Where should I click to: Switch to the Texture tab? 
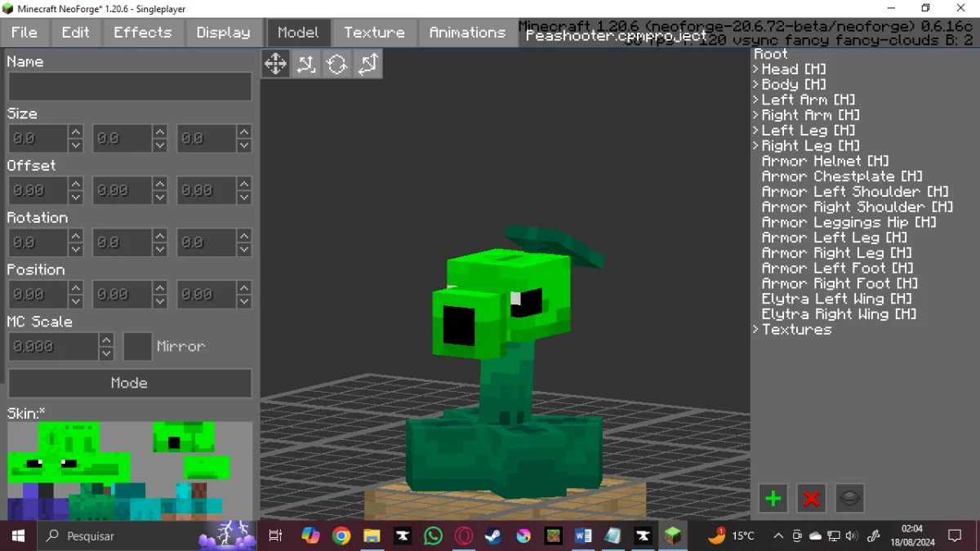point(374,33)
